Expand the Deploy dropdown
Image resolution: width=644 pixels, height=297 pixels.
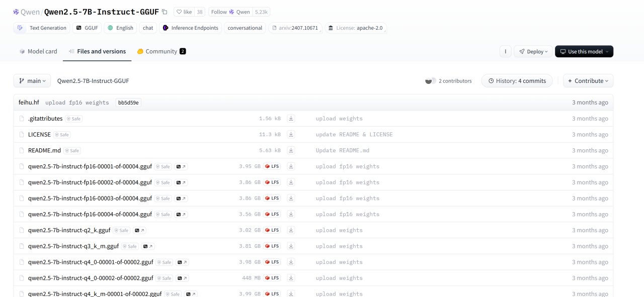pos(533,51)
